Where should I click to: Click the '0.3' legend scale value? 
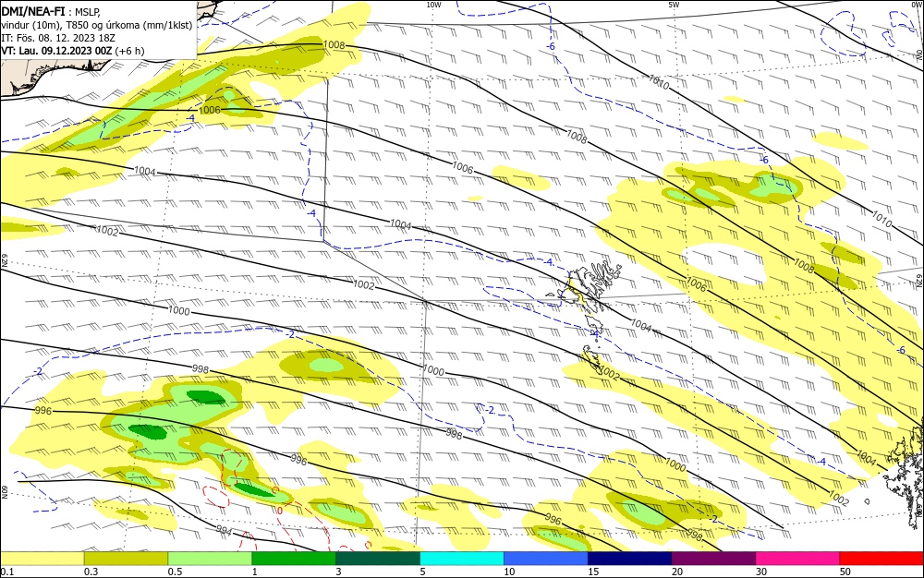point(91,572)
